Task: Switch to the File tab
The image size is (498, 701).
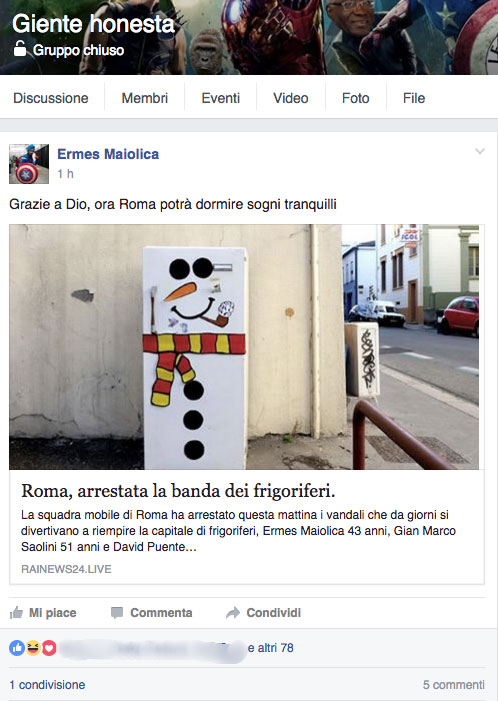Action: click(x=414, y=98)
